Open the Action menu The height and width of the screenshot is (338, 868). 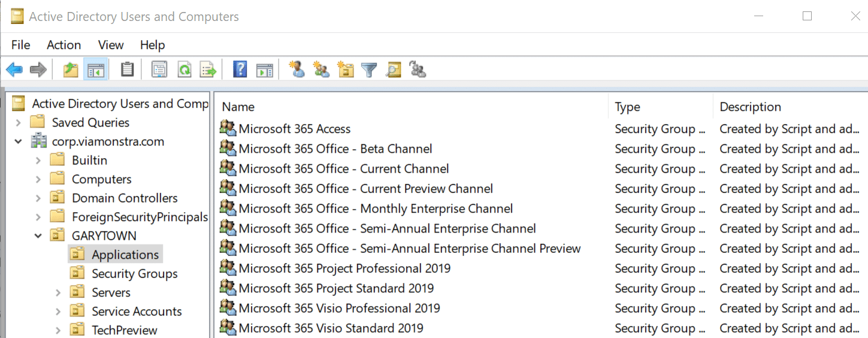click(63, 45)
